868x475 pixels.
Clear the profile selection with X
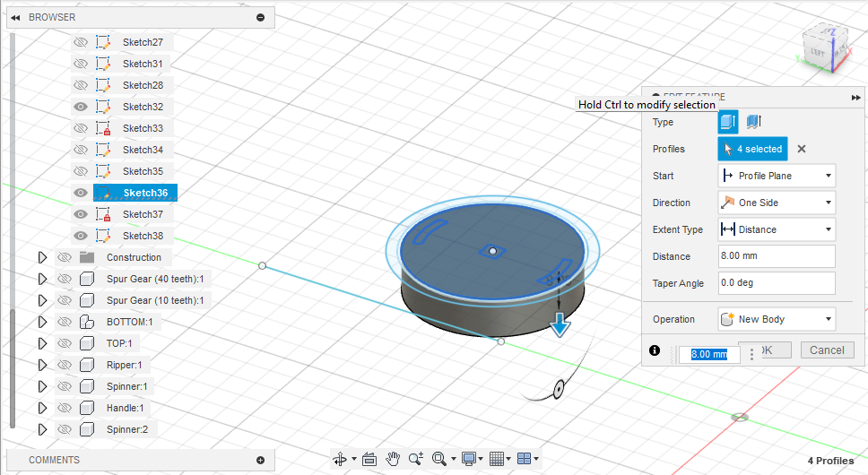pos(801,149)
